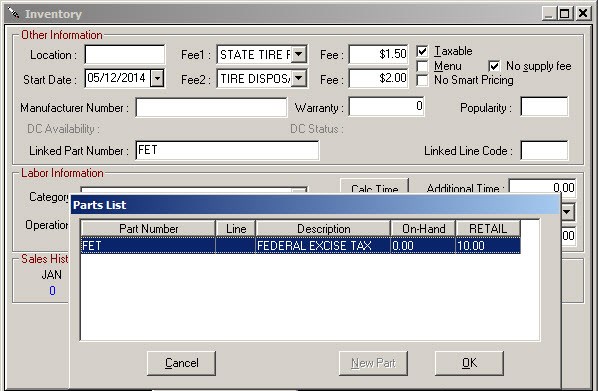The height and width of the screenshot is (391, 598).
Task: Focus the Linked Part Number field
Action: click(x=227, y=150)
